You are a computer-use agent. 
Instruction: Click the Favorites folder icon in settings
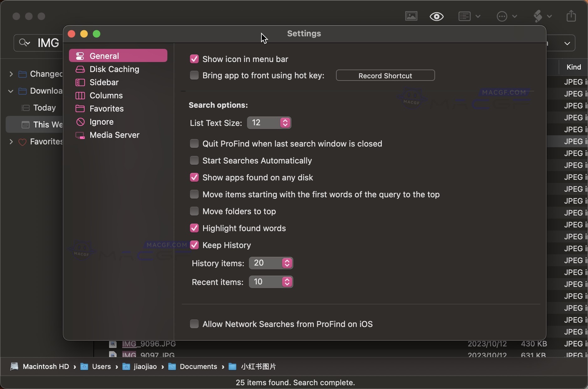80,109
